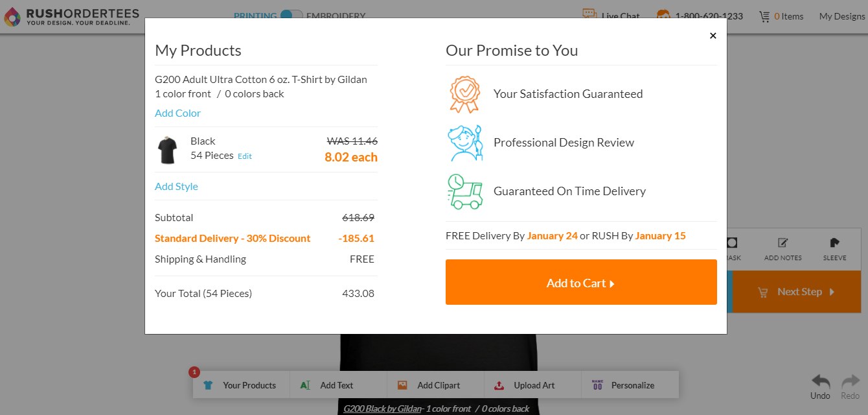
Task: Click the Add Notes tool
Action: (782, 249)
